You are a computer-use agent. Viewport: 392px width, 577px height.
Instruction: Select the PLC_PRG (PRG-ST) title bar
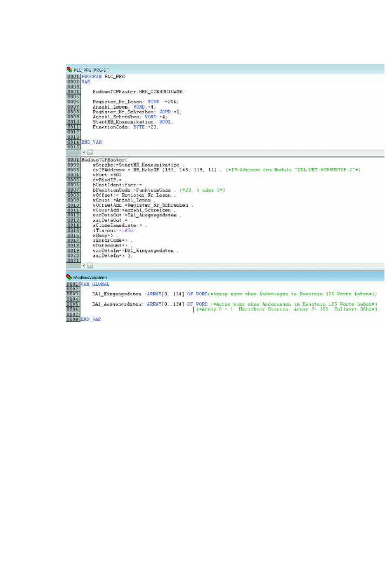225,70
